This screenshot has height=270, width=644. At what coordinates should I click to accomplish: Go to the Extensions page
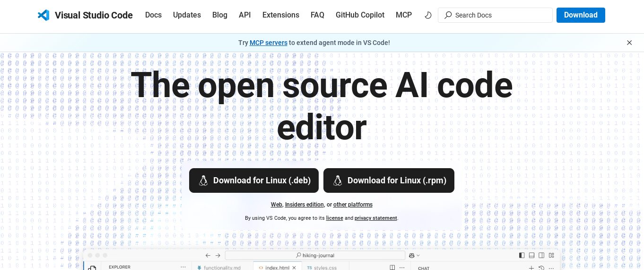[x=281, y=15]
